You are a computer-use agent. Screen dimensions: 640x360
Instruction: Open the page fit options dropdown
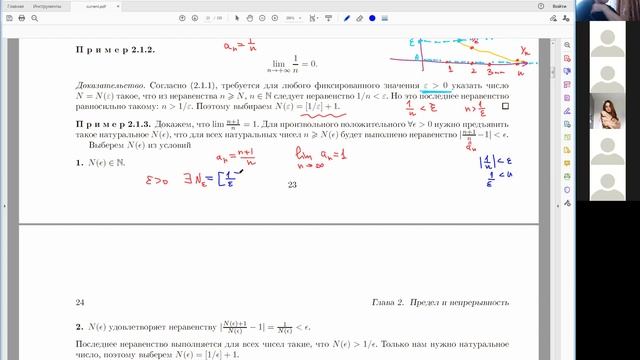pyautogui.click(x=314, y=18)
